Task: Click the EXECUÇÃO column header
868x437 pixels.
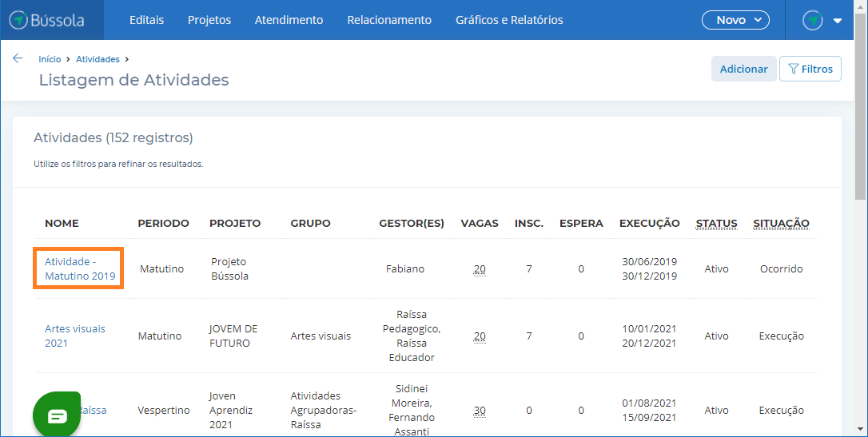Action: 649,224
